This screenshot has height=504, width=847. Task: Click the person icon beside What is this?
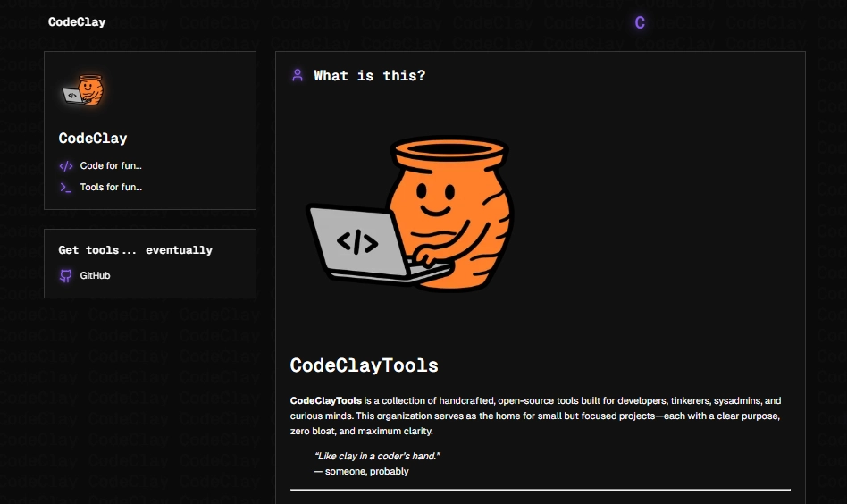pos(298,75)
